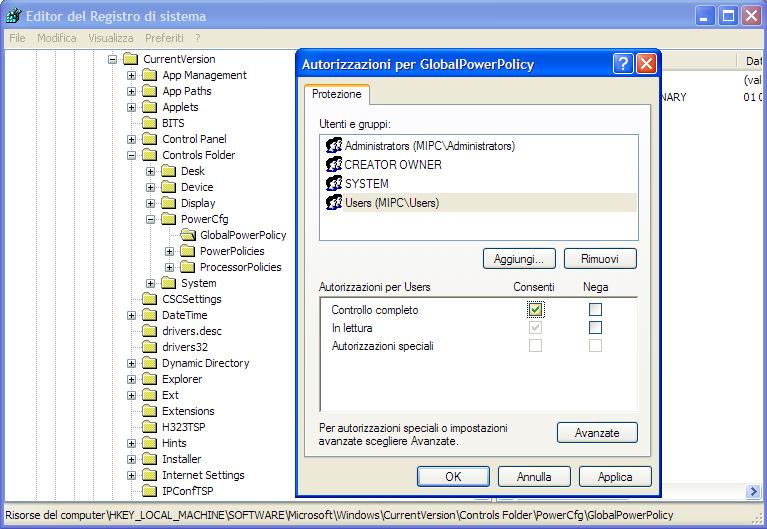
Task: Open Avanzate permission settings
Action: [597, 433]
